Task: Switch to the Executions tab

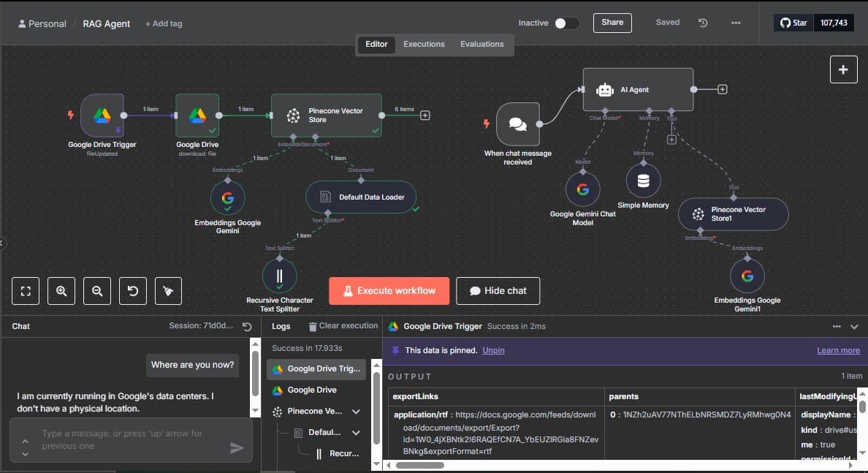Action: tap(424, 44)
